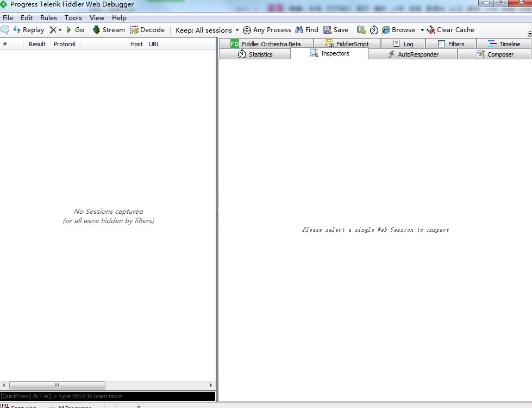Open the Remove sessions X dropdown
The height and width of the screenshot is (408, 532).
click(x=55, y=30)
